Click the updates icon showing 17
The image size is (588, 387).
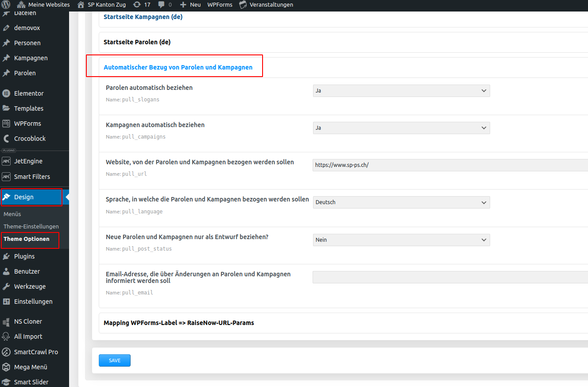click(137, 5)
